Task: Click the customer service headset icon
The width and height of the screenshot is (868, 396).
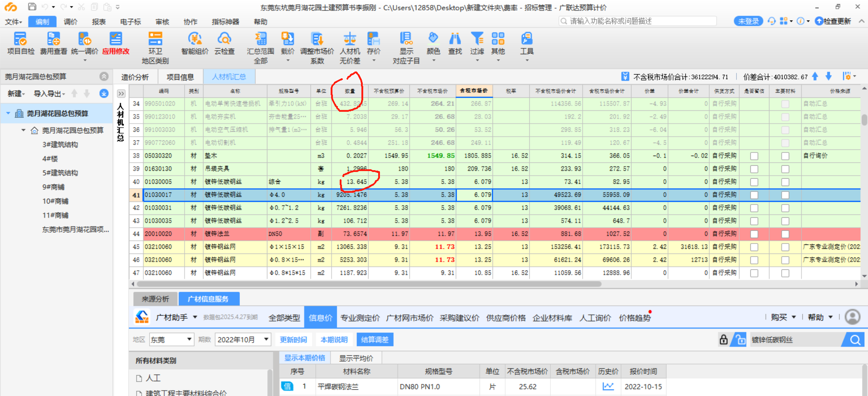Action: click(772, 21)
